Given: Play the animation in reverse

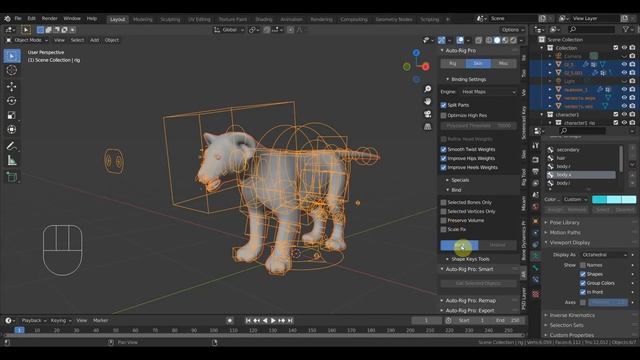Looking at the screenshot, I should (x=265, y=321).
